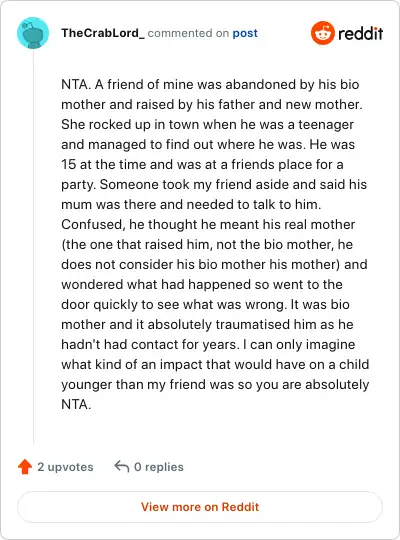The image size is (400, 540).
Task: Click the View more on Reddit button
Action: pos(200,507)
